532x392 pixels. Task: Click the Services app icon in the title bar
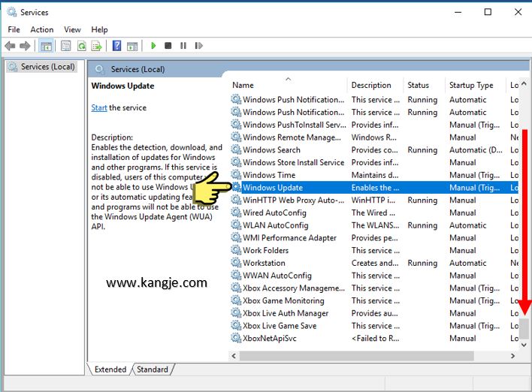(11, 12)
